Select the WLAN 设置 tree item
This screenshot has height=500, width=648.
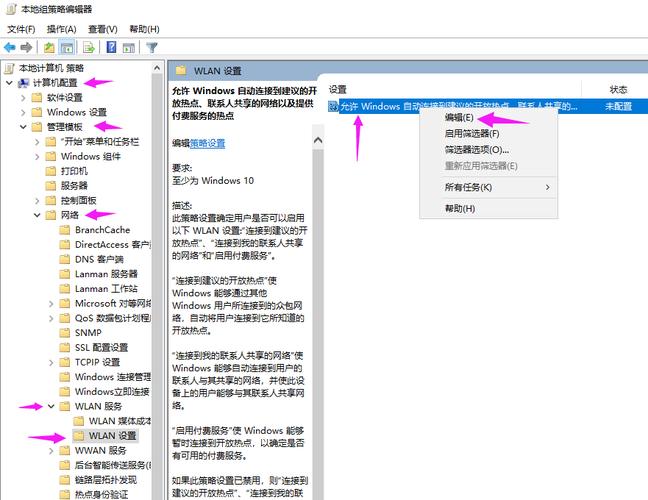(x=112, y=436)
